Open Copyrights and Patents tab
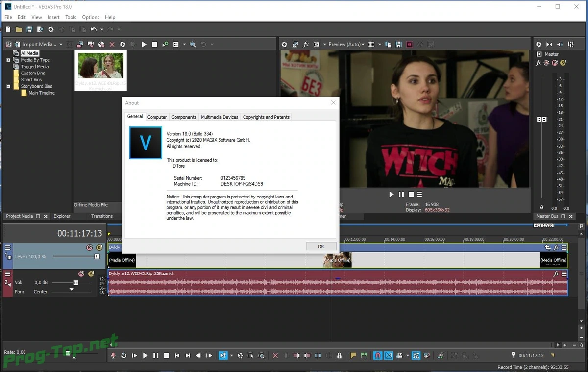Screen dimensions: 588x372 tap(266, 117)
